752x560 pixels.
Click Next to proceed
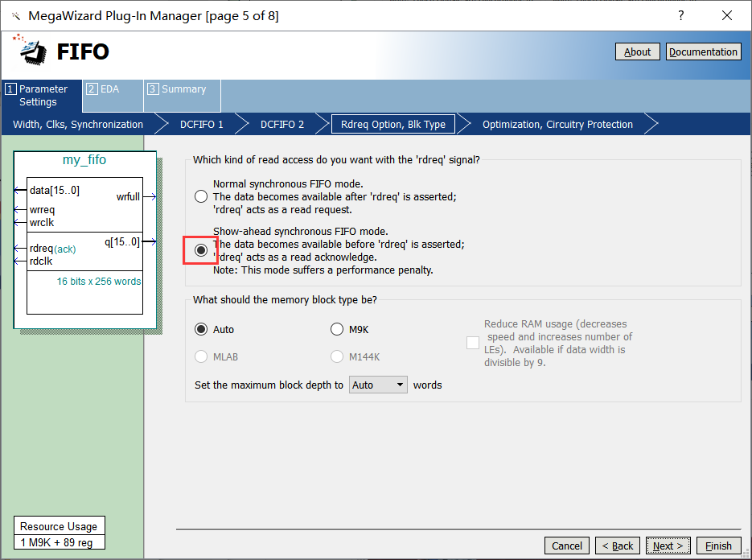pos(668,546)
